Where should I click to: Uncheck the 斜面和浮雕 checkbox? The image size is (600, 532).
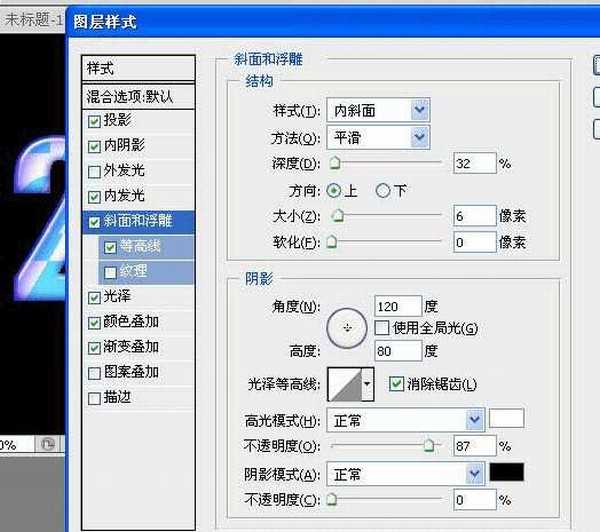click(x=94, y=222)
